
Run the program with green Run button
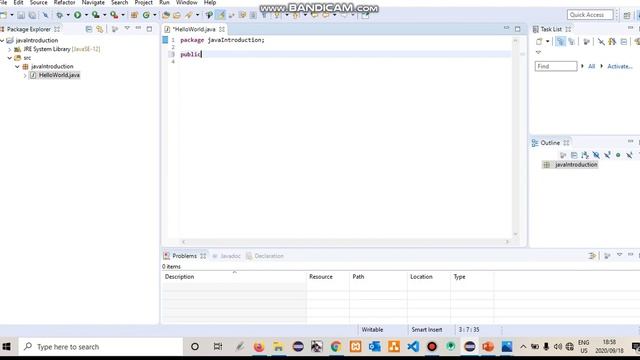[x=77, y=15]
